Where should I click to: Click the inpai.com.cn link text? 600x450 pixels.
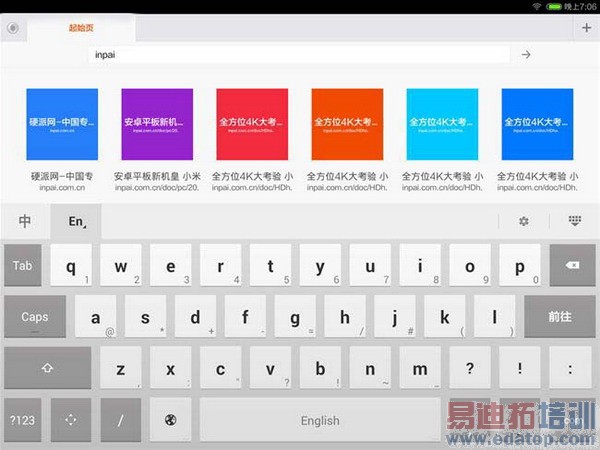(x=62, y=188)
